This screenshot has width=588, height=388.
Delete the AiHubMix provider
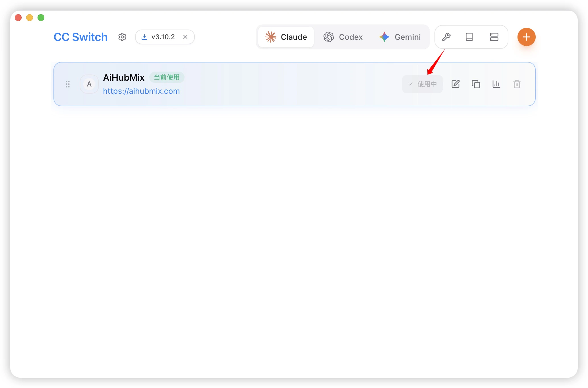[517, 84]
